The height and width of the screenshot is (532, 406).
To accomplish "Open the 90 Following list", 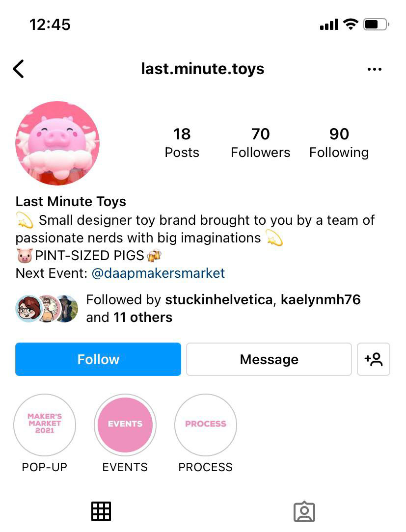I will click(x=339, y=143).
